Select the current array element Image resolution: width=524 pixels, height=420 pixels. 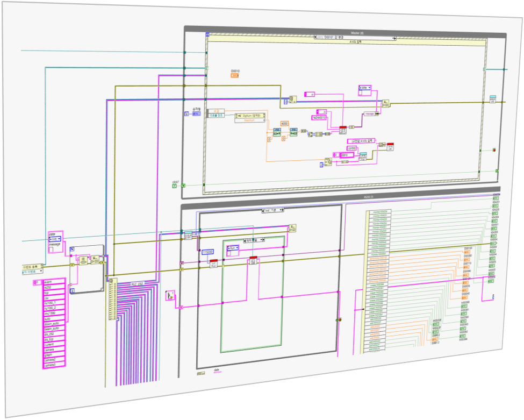[54, 345]
